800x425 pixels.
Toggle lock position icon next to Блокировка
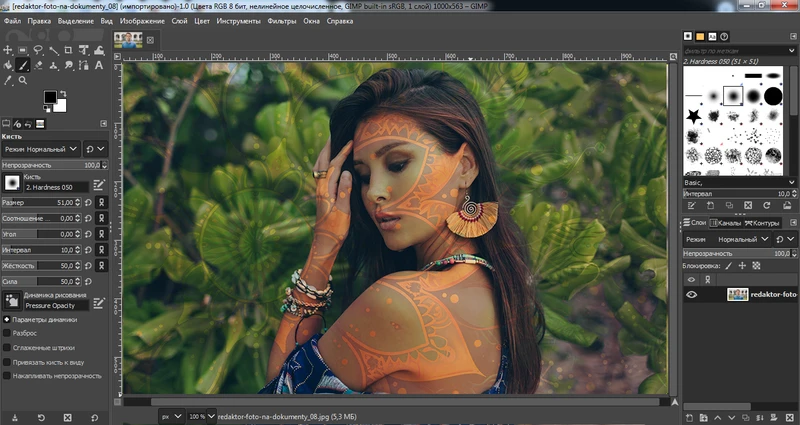point(742,266)
